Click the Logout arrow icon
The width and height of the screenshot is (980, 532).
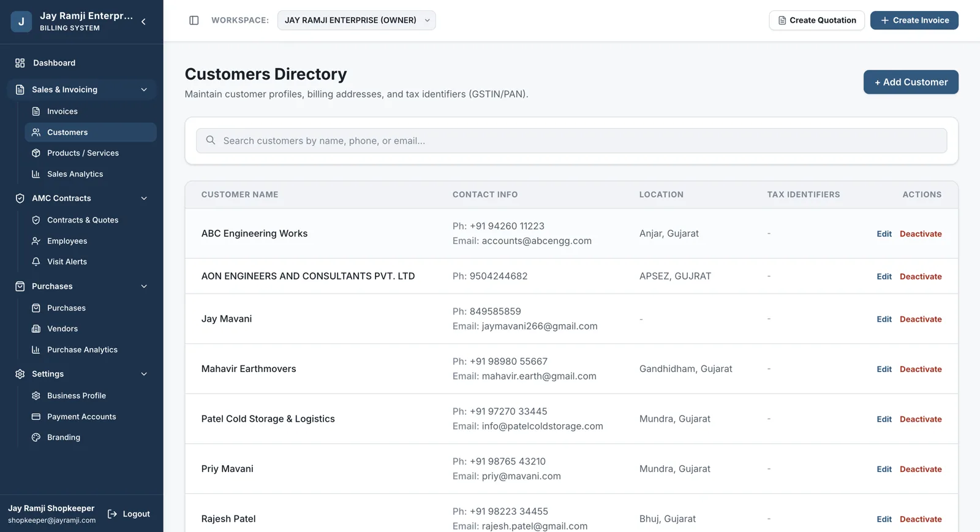[112, 514]
